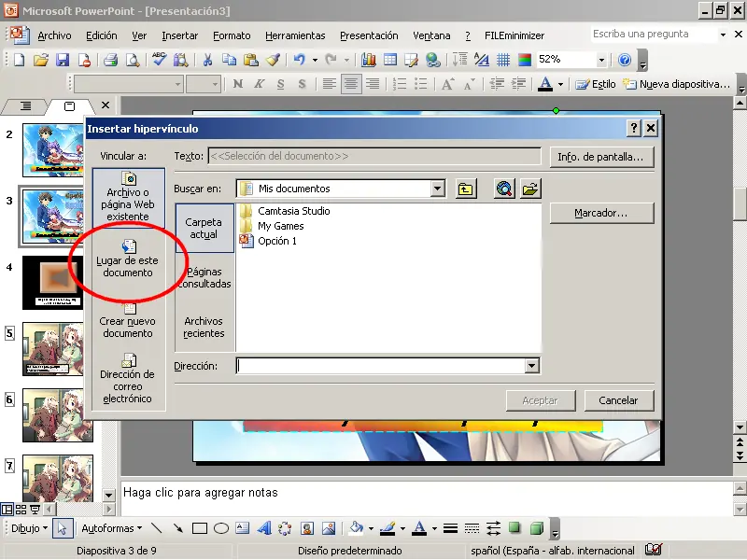The width and height of the screenshot is (747, 560).
Task: Open a file with the Open folder icon
Action: (x=41, y=60)
